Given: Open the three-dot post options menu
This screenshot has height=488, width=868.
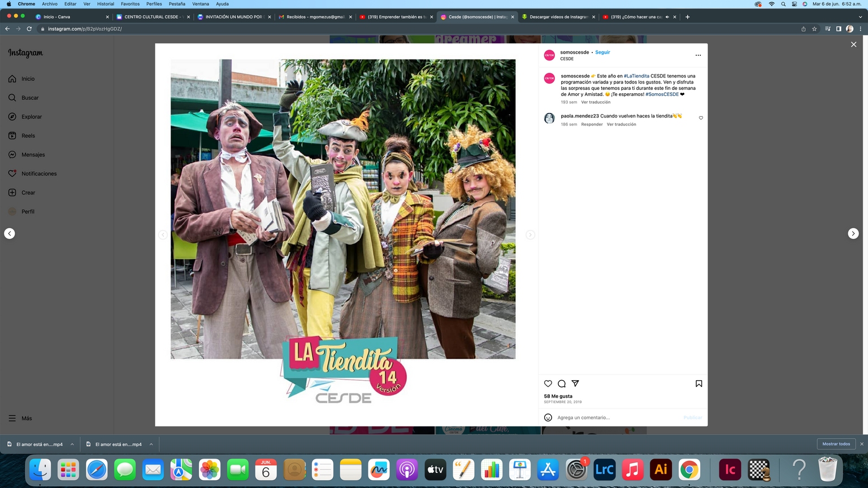Looking at the screenshot, I should point(698,55).
